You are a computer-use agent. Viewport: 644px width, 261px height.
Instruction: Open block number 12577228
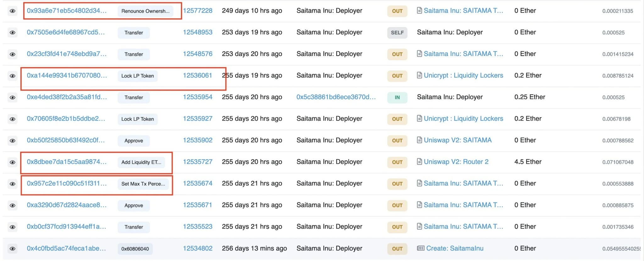click(198, 11)
